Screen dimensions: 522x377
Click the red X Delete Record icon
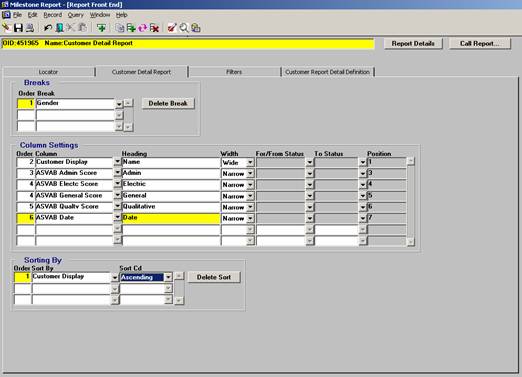154,28
